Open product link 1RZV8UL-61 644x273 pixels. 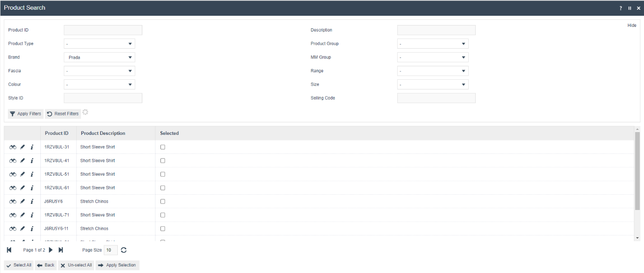[56, 188]
